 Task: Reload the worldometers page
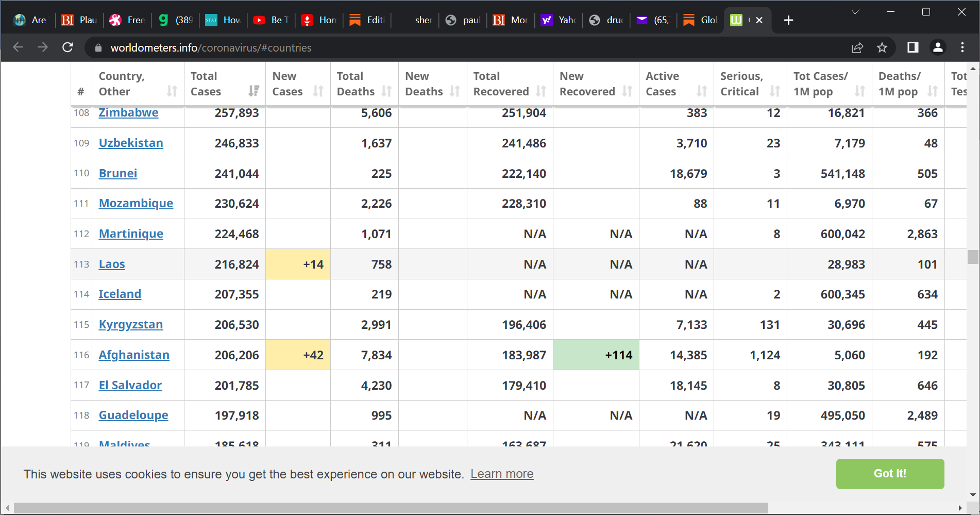point(67,47)
